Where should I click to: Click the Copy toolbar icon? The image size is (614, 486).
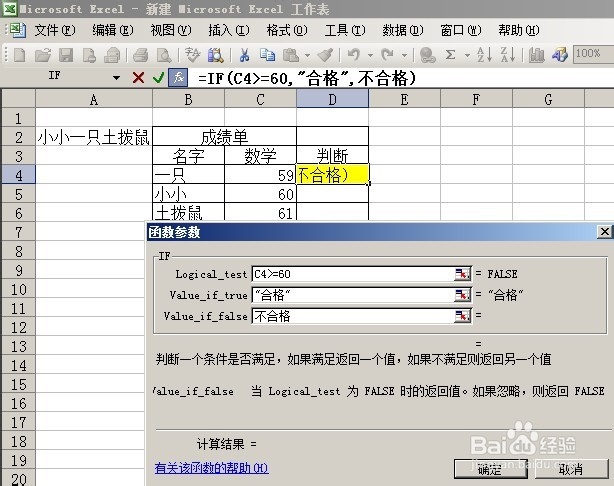coord(267,55)
